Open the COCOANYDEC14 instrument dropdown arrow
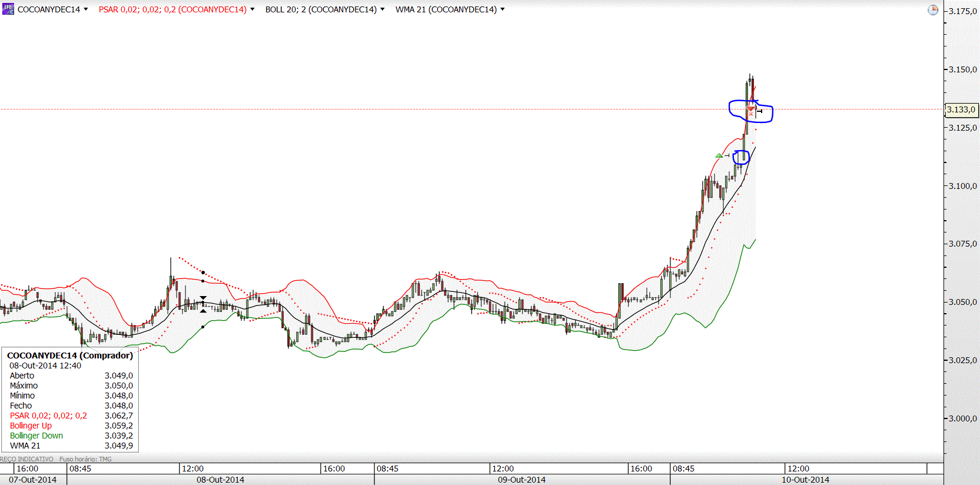Image resolution: width=980 pixels, height=485 pixels. pos(86,9)
